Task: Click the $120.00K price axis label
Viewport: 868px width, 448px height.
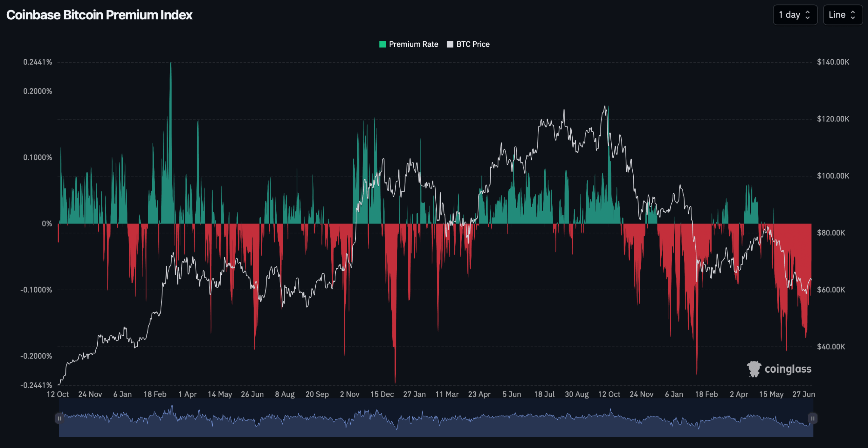Action: 833,119
